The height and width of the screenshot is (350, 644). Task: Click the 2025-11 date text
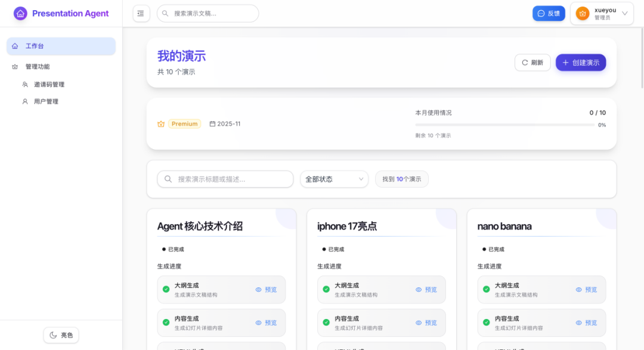(x=229, y=124)
